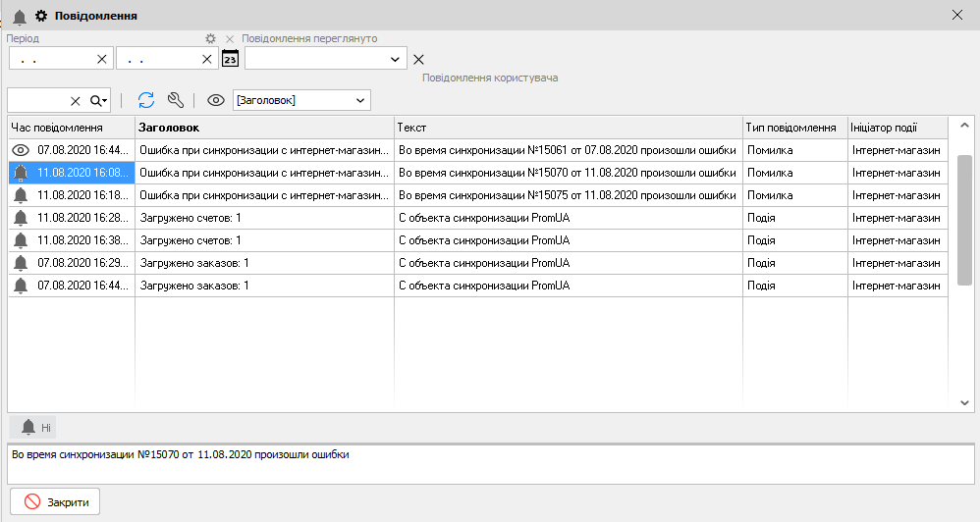This screenshot has height=522, width=980.
Task: Toggle viewed state of 07.08.2020 16:44 error row
Action: 20,149
